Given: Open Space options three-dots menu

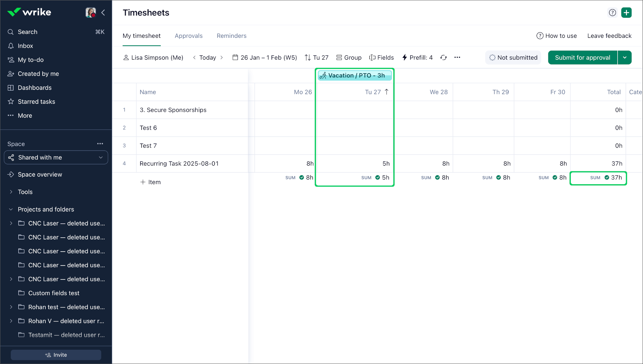Looking at the screenshot, I should point(100,144).
